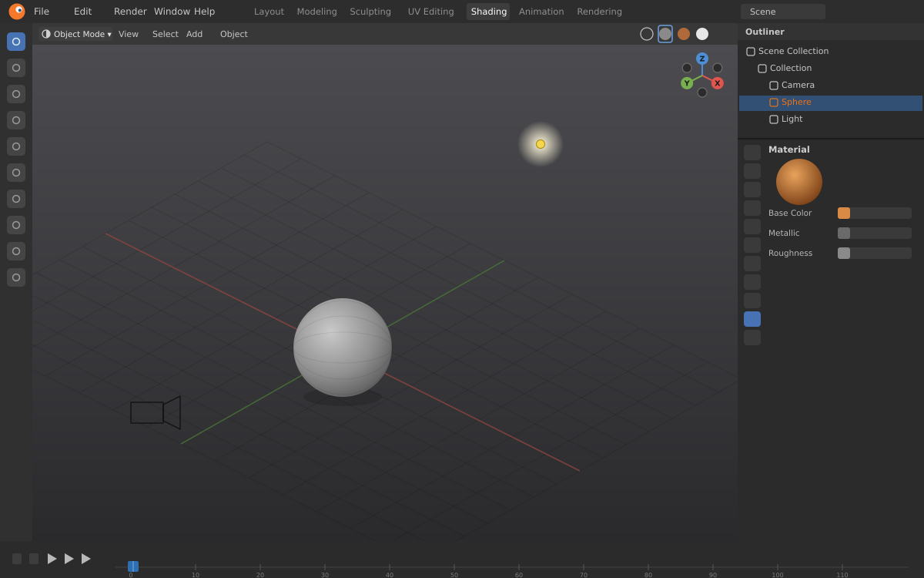Click the Roughness slider

[875, 253]
